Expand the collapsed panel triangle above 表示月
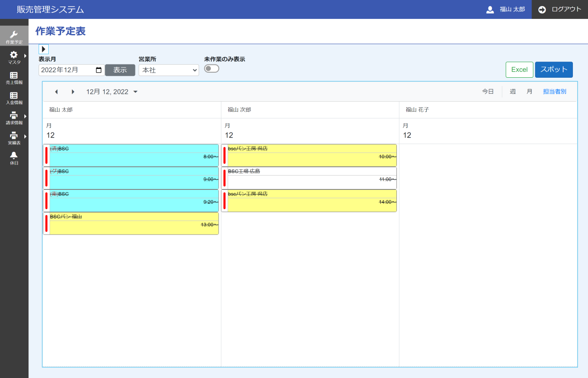Image resolution: width=588 pixels, height=378 pixels. [x=44, y=49]
